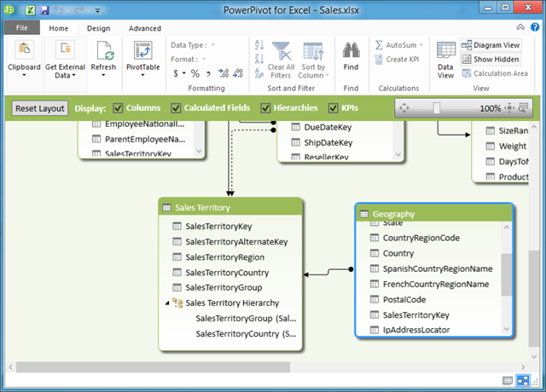Click the Save icon in the title bar

[x=44, y=10]
